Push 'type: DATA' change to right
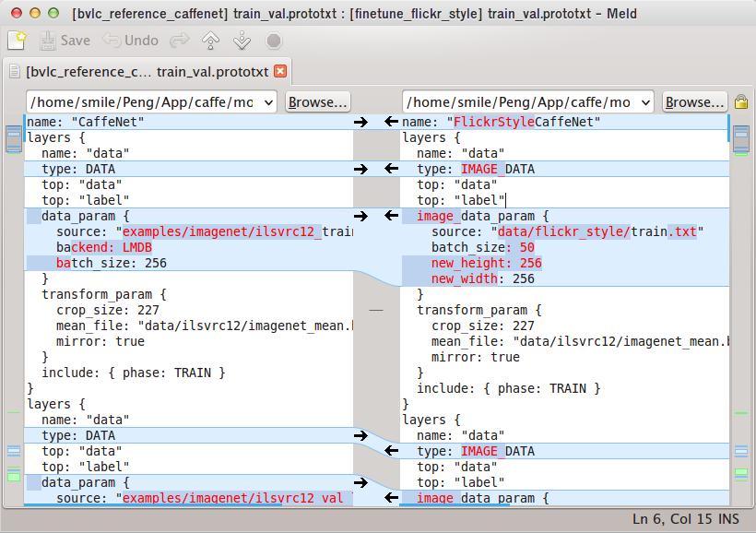Screen dimensions: 756x533 [360, 169]
